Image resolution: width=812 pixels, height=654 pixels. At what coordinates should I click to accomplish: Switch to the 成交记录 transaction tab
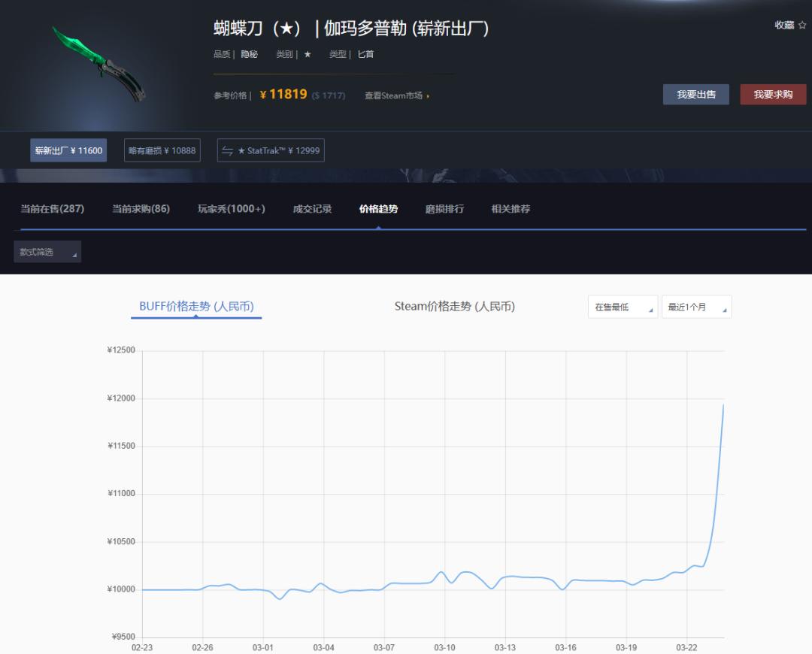311,209
